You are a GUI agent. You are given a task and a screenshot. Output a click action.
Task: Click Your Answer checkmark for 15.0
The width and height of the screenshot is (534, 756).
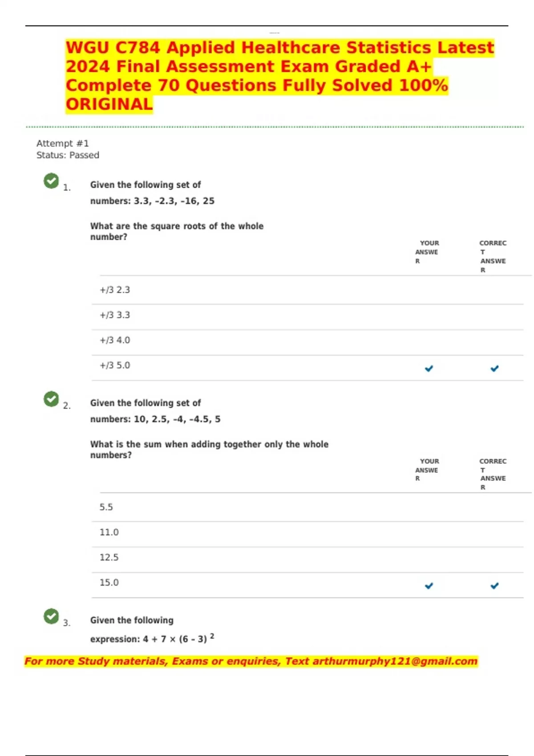pyautogui.click(x=429, y=586)
